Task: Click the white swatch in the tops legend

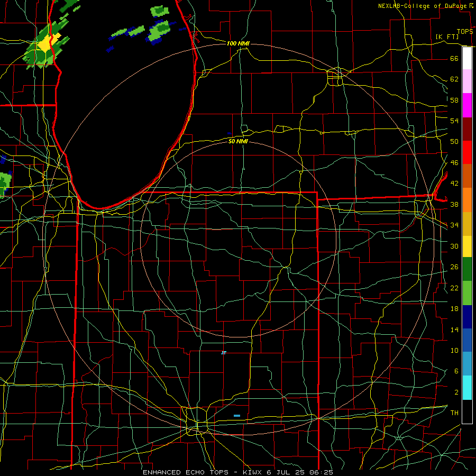Action: point(467,58)
